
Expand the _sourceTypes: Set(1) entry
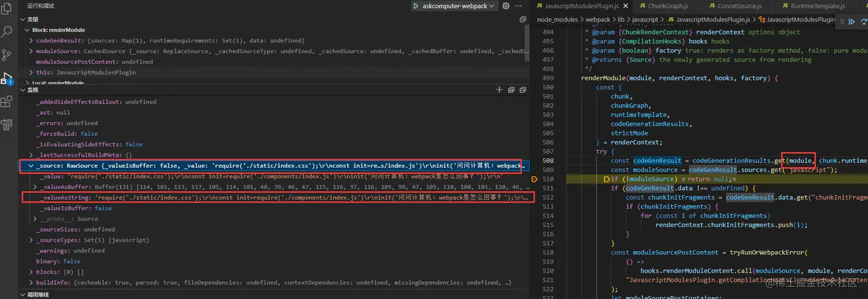tap(32, 240)
